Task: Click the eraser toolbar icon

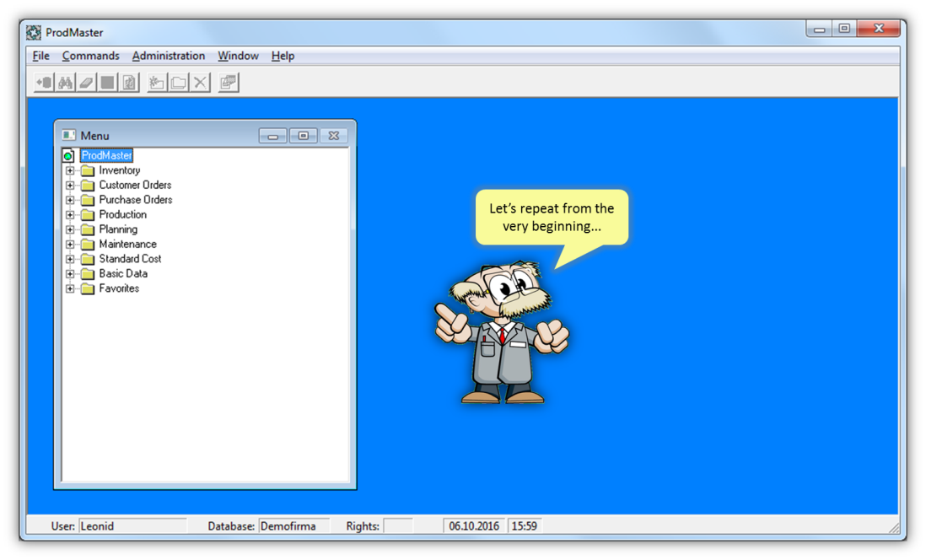Action: 86,83
